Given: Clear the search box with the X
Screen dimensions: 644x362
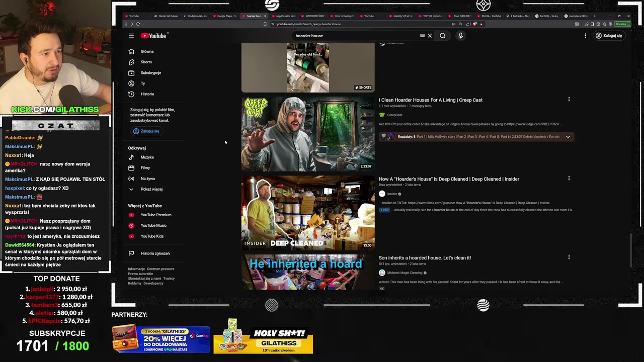Looking at the screenshot, I should click(430, 36).
